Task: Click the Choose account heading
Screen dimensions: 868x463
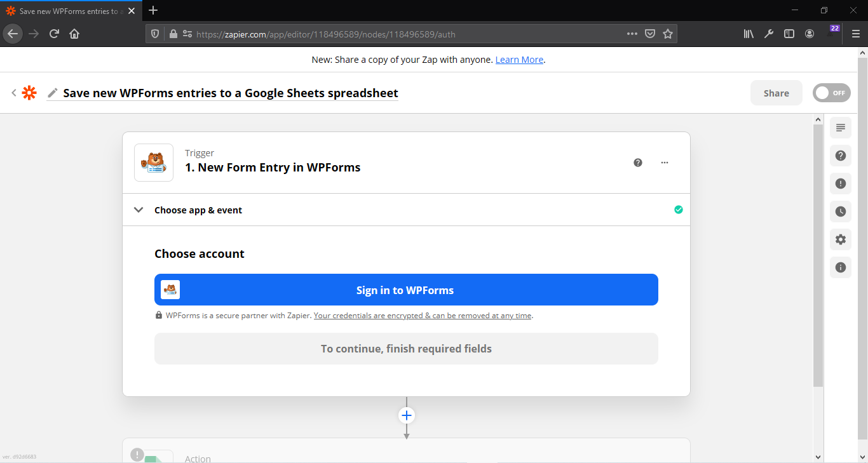Action: point(200,253)
